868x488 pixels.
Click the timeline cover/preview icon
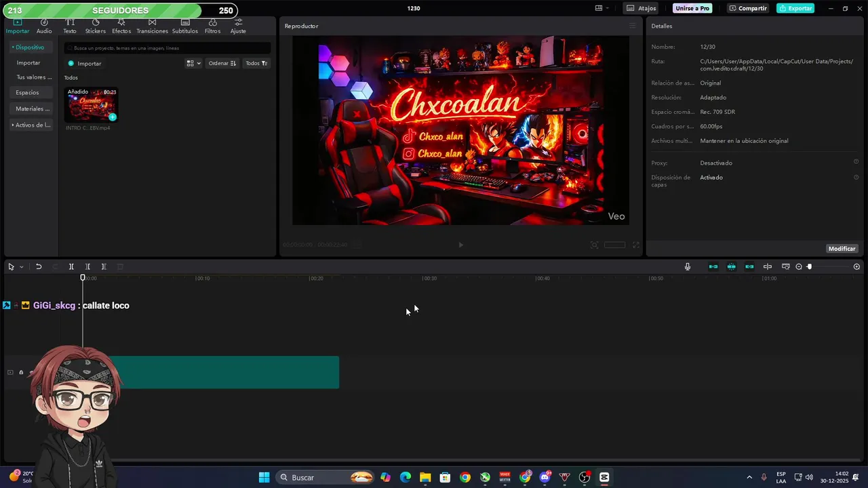click(786, 266)
